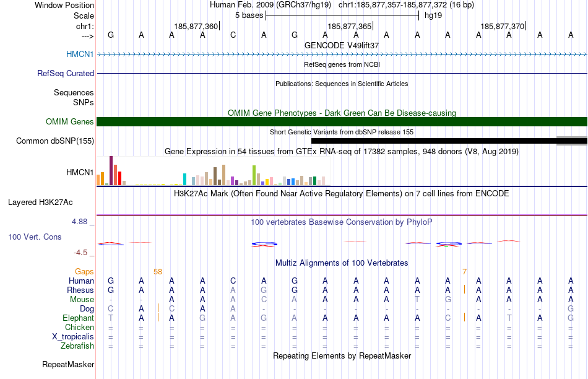This screenshot has height=379, width=588.
Task: Click the OMIM Gene Phenotypes track title
Action: click(x=342, y=113)
